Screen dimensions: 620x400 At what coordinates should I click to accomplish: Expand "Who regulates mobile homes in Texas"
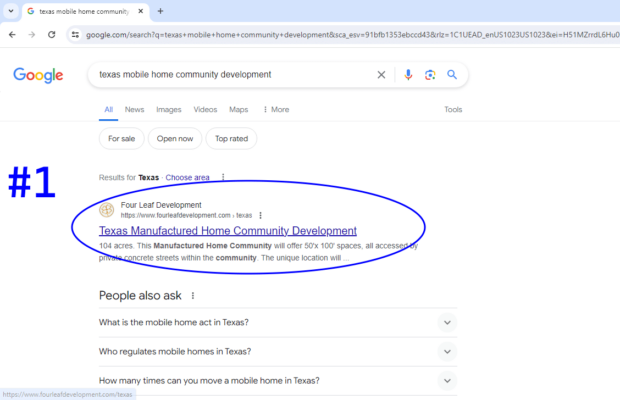447,351
